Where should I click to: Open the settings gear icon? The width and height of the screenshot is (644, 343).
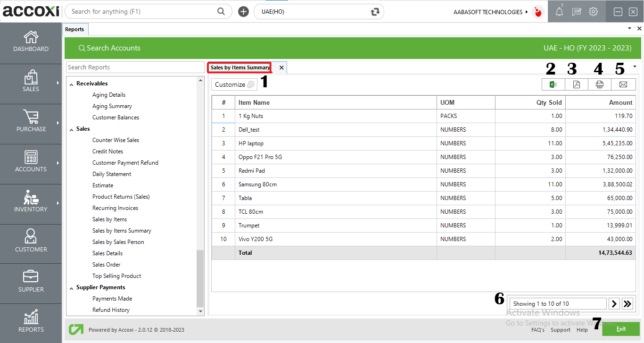click(593, 11)
